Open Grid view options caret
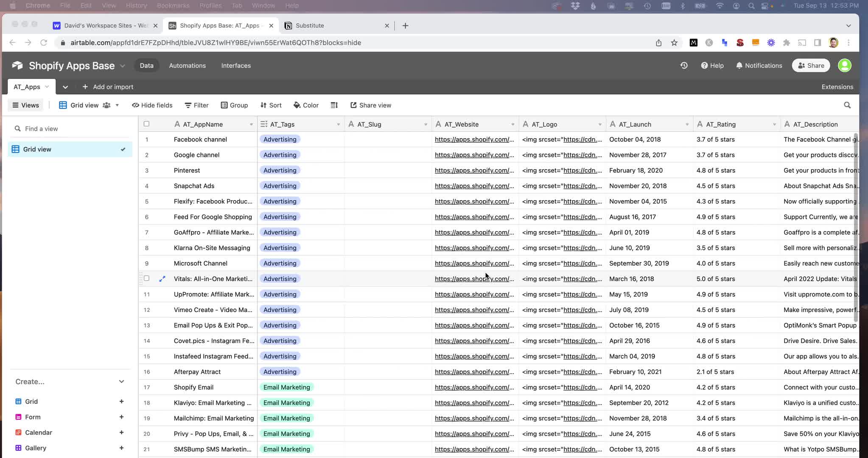This screenshot has height=458, width=868. (x=117, y=105)
